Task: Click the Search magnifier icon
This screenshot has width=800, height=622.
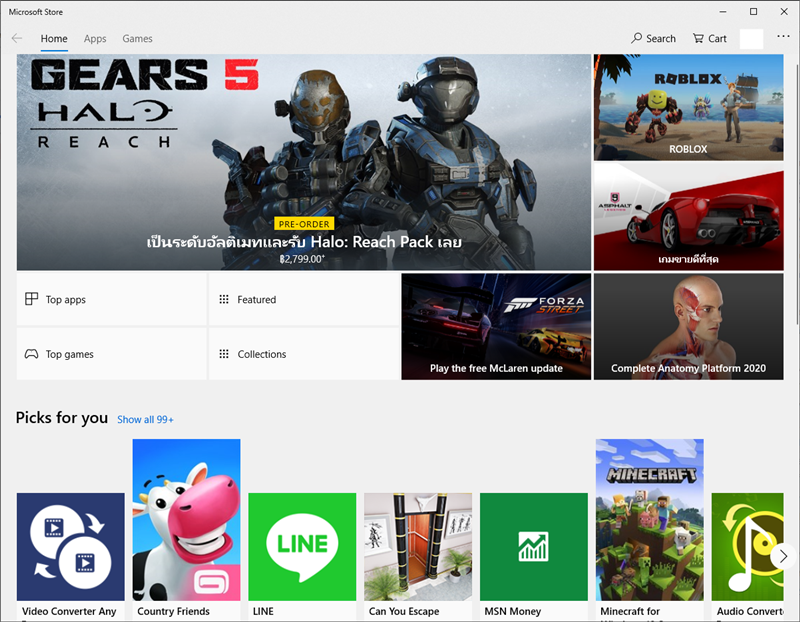Action: pos(636,38)
